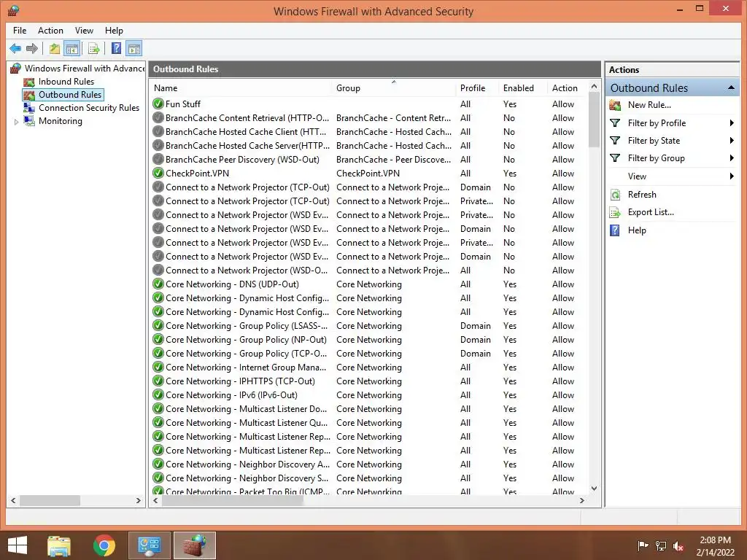The height and width of the screenshot is (560, 747).
Task: Click green check icon of Fun Stuff rule
Action: [x=158, y=104]
